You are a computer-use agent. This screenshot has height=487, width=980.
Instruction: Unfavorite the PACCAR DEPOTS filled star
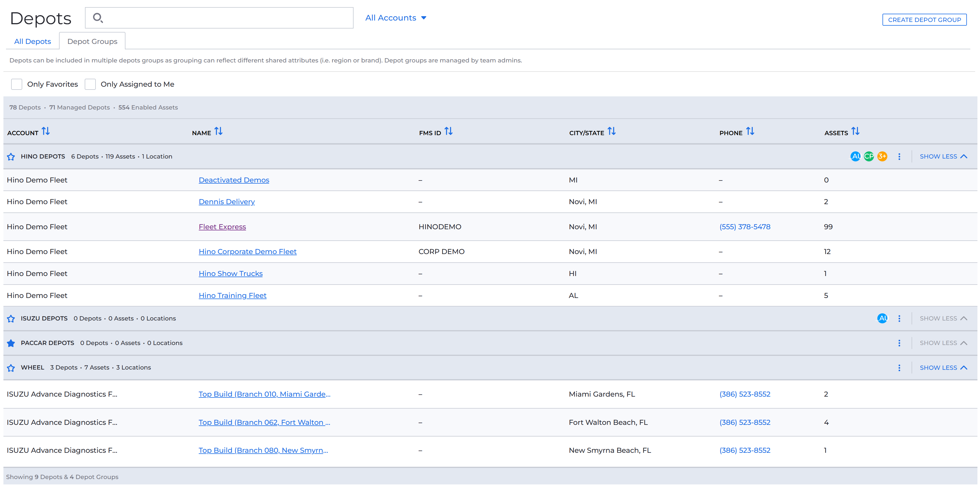point(11,343)
